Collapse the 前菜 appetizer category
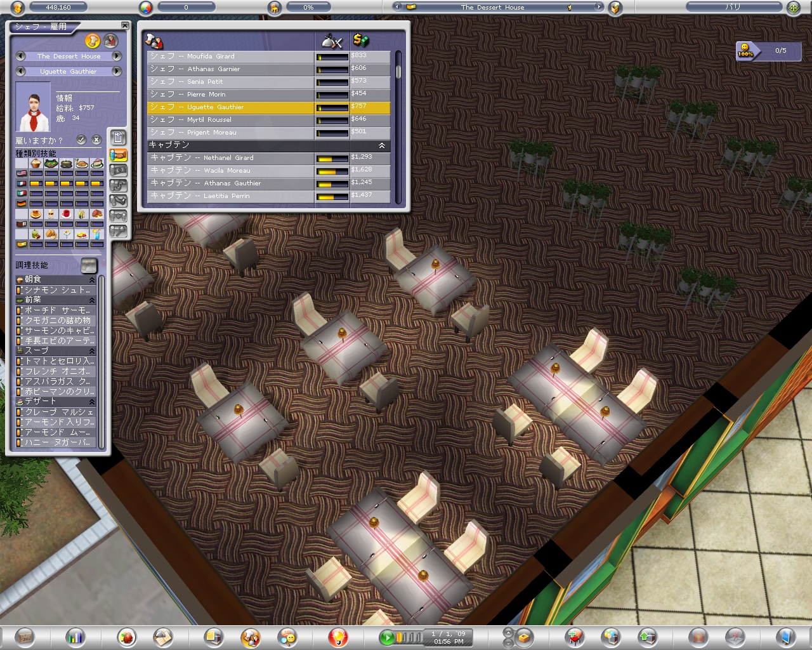Image resolution: width=812 pixels, height=650 pixels. click(92, 300)
